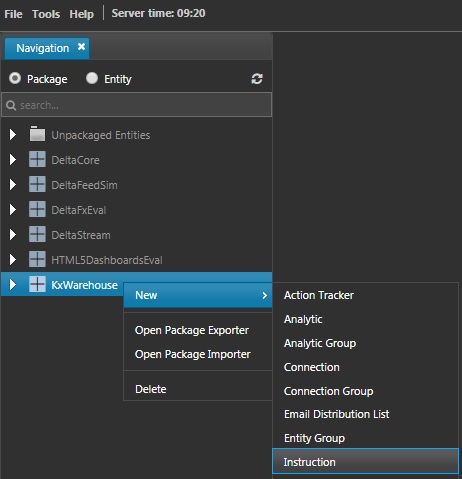Close the Navigation tab

pos(81,47)
